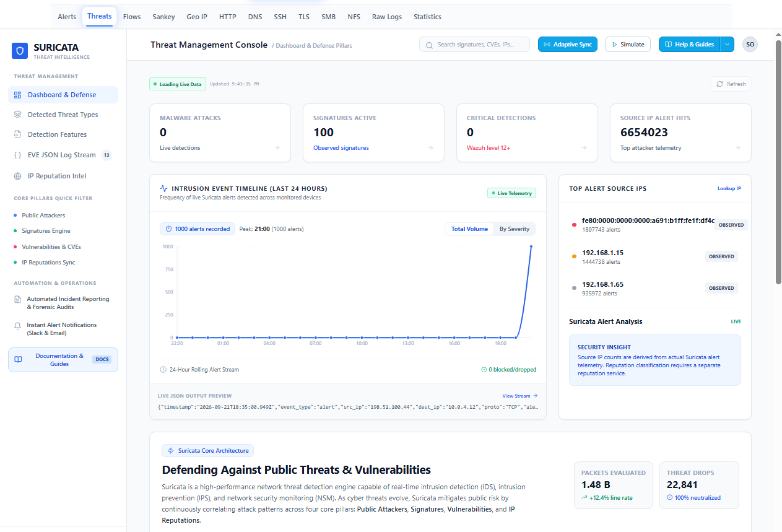Screen dimensions: 782x532
Task: Click the search signatures, CVEs, IPs field
Action: point(475,45)
